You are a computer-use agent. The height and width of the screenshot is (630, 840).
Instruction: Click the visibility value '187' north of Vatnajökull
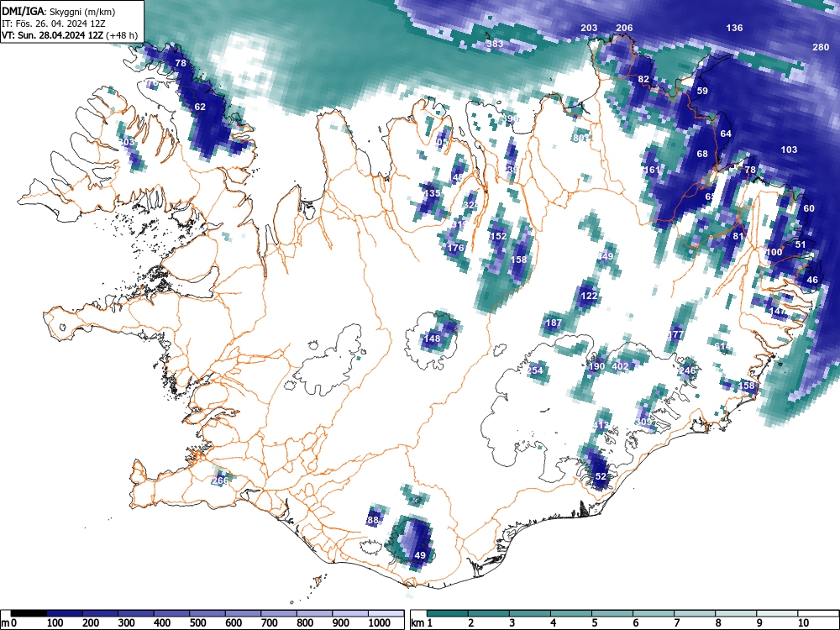pos(554,323)
